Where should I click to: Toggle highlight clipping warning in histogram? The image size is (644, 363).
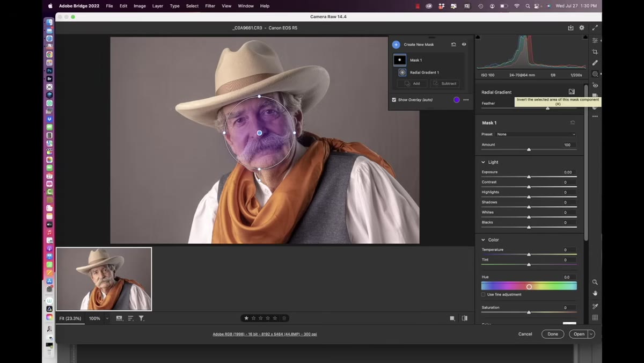point(584,37)
